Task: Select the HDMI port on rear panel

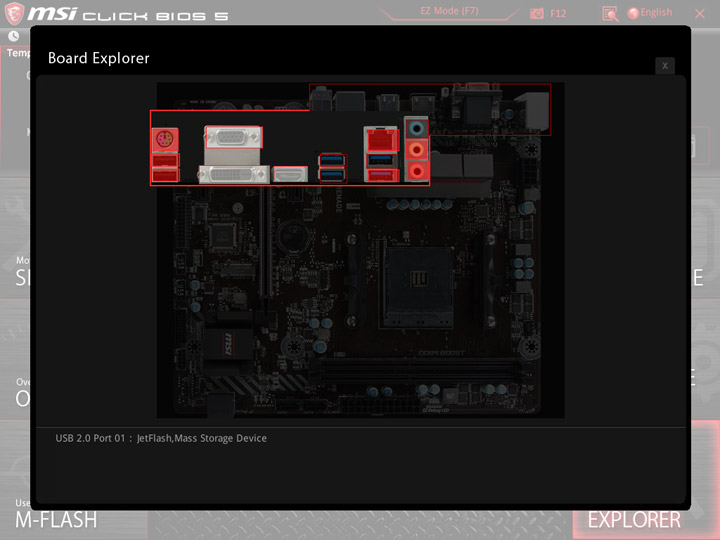Action: click(290, 174)
